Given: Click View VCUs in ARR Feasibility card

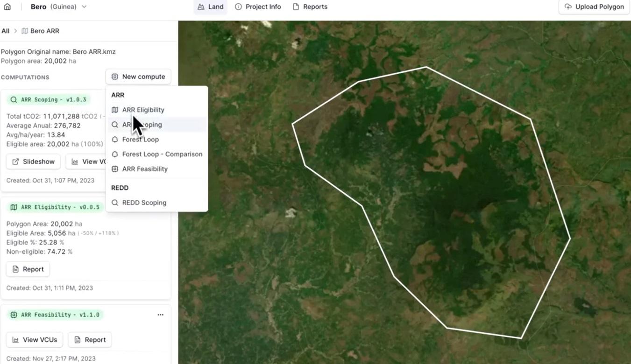Looking at the screenshot, I should point(34,340).
